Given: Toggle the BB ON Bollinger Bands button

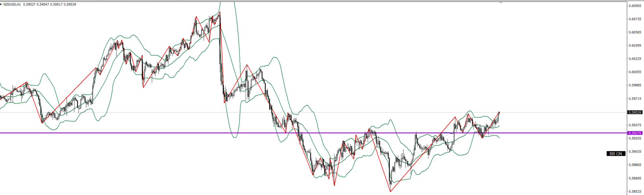Looking at the screenshot, I should (616, 154).
